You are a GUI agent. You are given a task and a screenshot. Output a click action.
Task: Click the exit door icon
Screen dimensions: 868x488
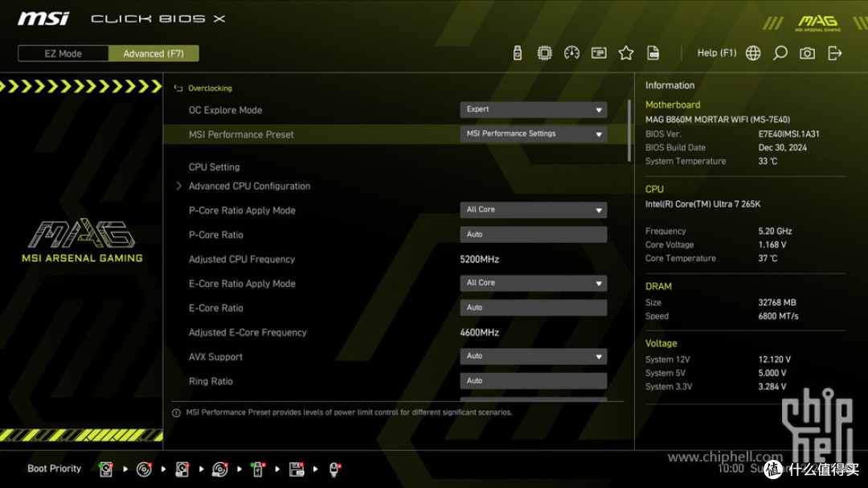(x=834, y=53)
